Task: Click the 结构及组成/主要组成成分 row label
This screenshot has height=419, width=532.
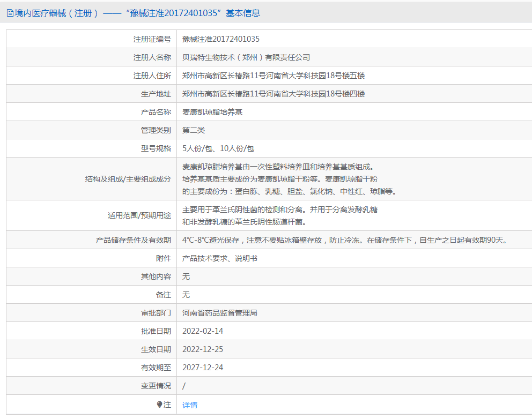Action: tap(128, 179)
